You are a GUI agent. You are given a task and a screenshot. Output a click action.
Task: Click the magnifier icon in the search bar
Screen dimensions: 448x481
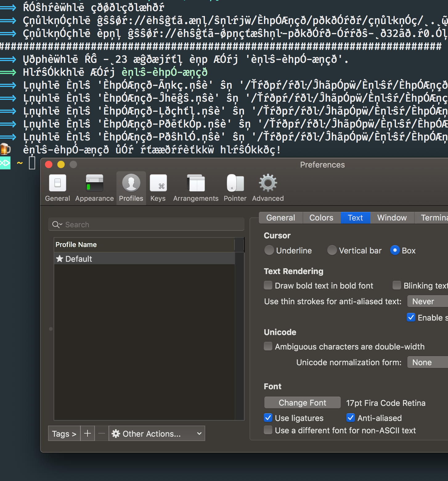(x=57, y=224)
